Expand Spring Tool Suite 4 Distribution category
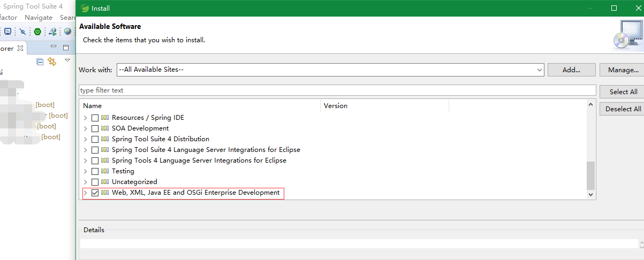This screenshot has width=644, height=260. coord(85,139)
